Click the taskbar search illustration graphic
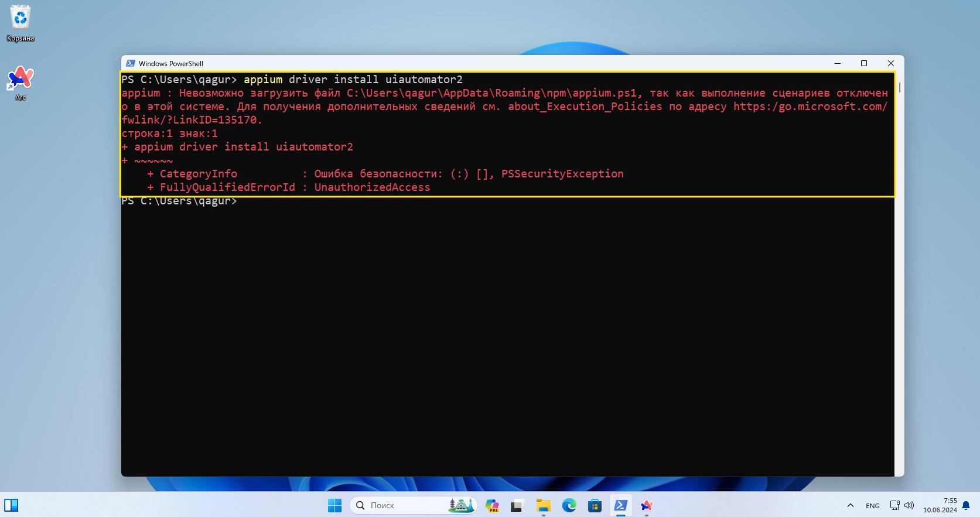 (461, 505)
